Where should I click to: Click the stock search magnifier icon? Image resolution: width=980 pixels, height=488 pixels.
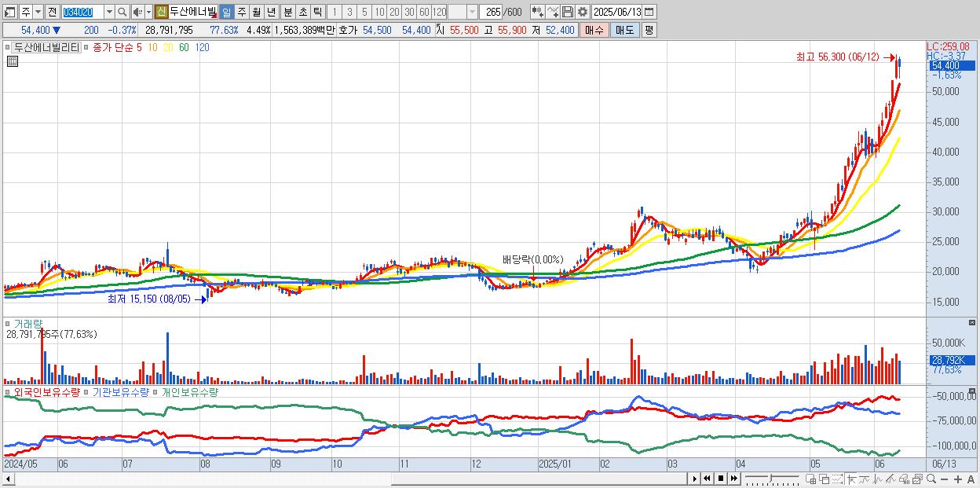122,12
